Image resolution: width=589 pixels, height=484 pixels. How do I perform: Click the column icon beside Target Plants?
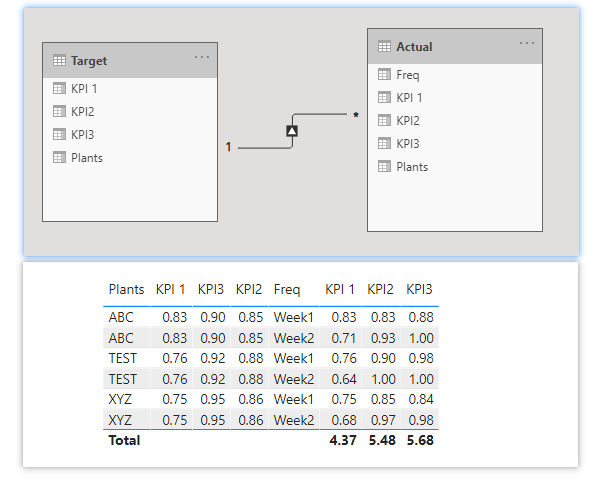[59, 157]
